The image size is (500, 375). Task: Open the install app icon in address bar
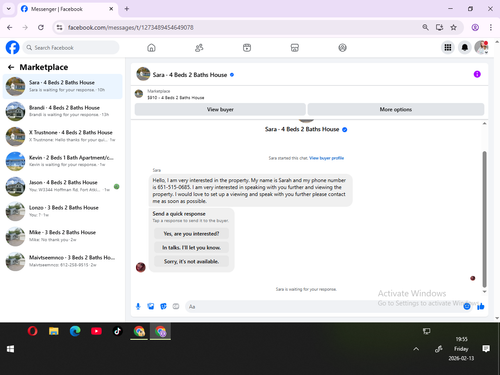point(439,27)
